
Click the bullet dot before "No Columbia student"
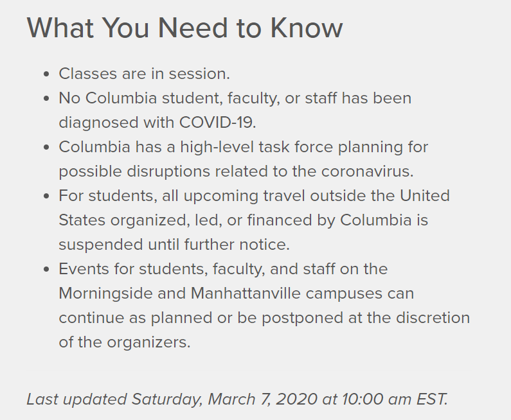pos(46,99)
